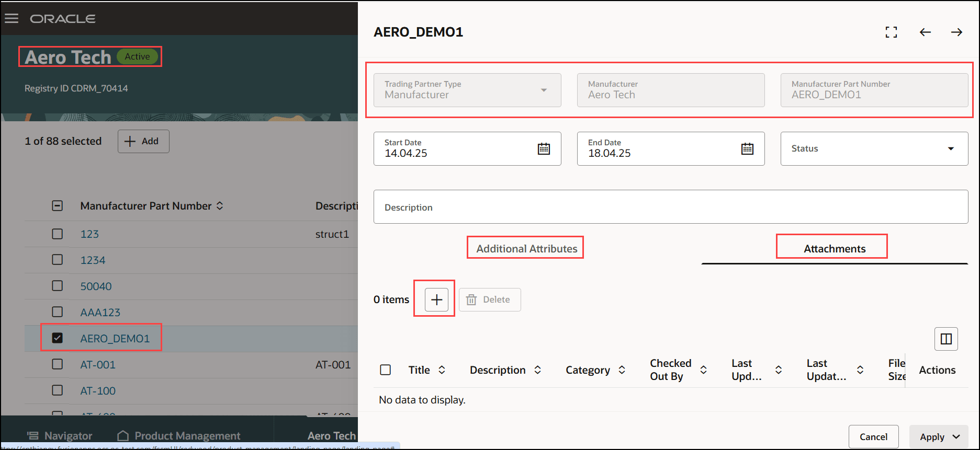Sort attachments by Category

(622, 370)
